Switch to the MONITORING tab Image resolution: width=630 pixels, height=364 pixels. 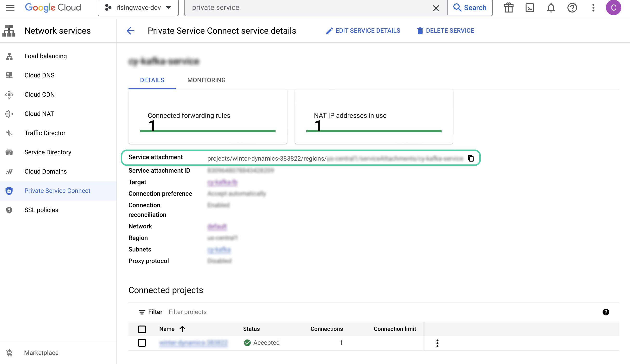point(206,80)
